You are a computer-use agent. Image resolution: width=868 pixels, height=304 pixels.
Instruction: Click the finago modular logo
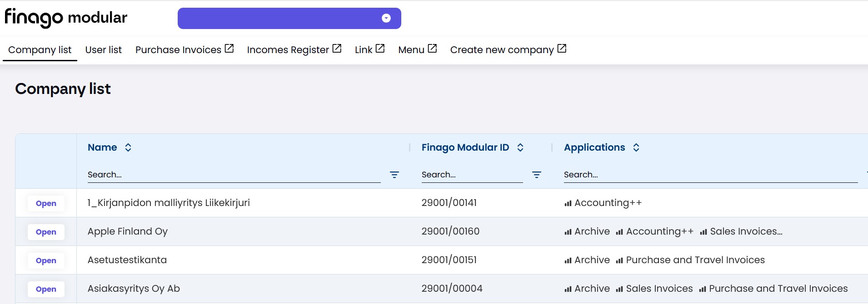66,18
